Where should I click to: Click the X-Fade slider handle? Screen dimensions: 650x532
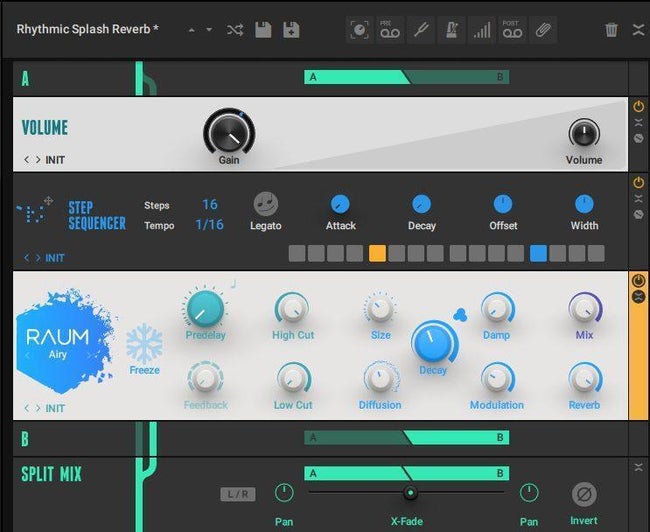410,493
